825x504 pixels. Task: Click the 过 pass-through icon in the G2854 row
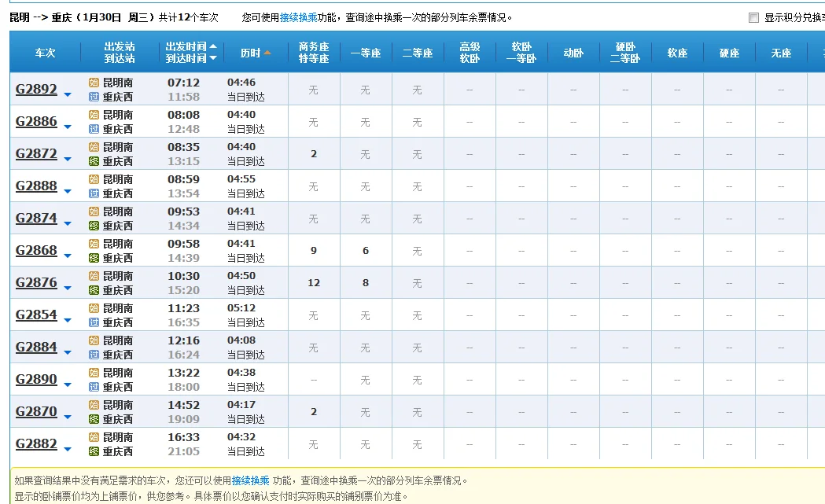94,322
